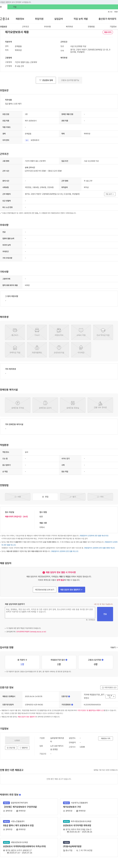
Task: Click the 직원대출제도 icon
Action: 37,350
